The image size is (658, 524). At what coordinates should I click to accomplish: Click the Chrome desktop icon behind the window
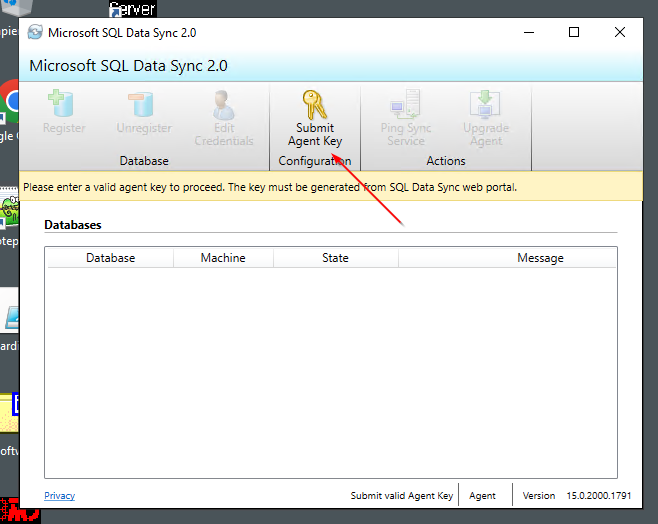point(10,101)
